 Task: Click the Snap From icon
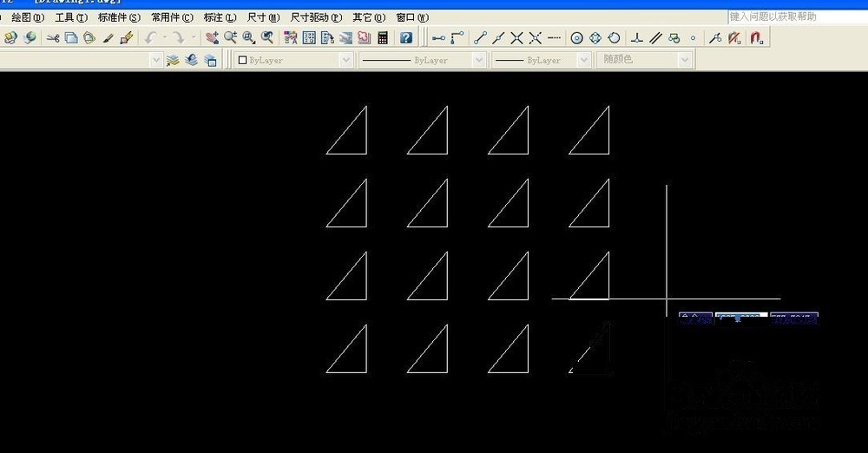[x=457, y=38]
